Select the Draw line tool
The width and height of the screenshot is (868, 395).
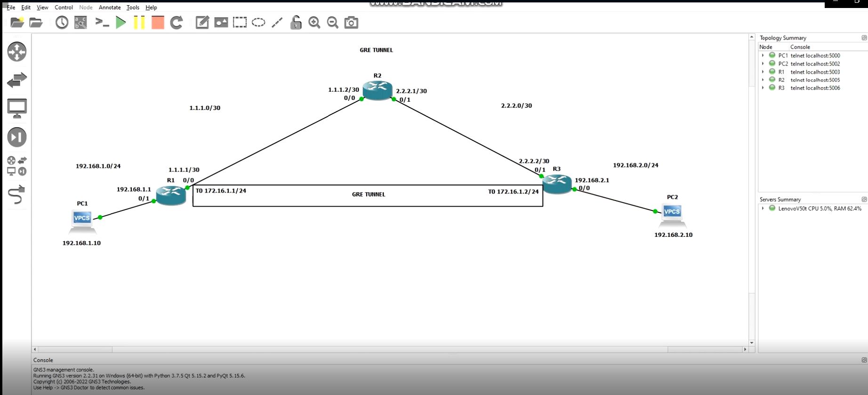(277, 22)
